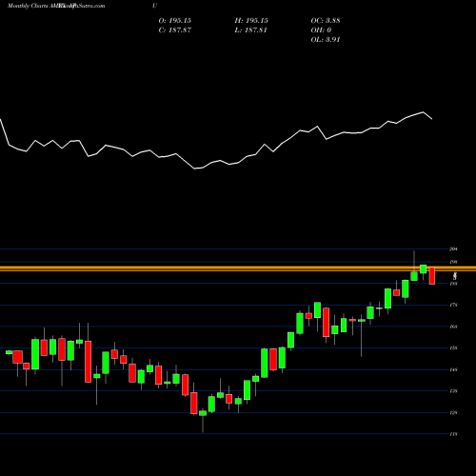Click the OH: 0 value
This screenshot has width=476, height=476.
321,30
